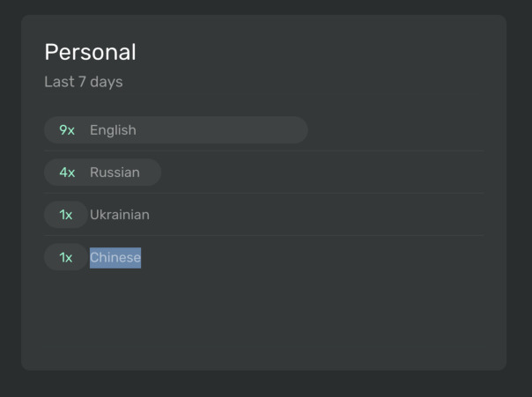Viewport: 532px width, 397px height.
Task: Click the Personal heading
Action: (x=90, y=52)
